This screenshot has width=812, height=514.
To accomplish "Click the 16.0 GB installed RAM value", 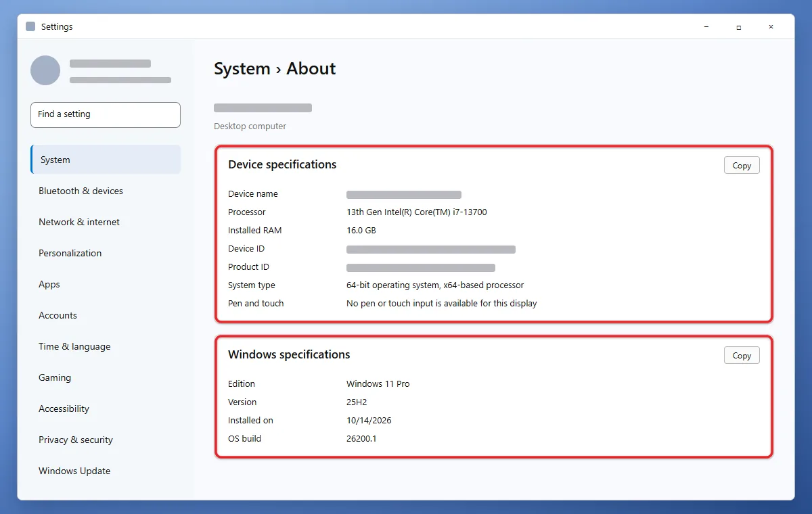I will point(361,230).
